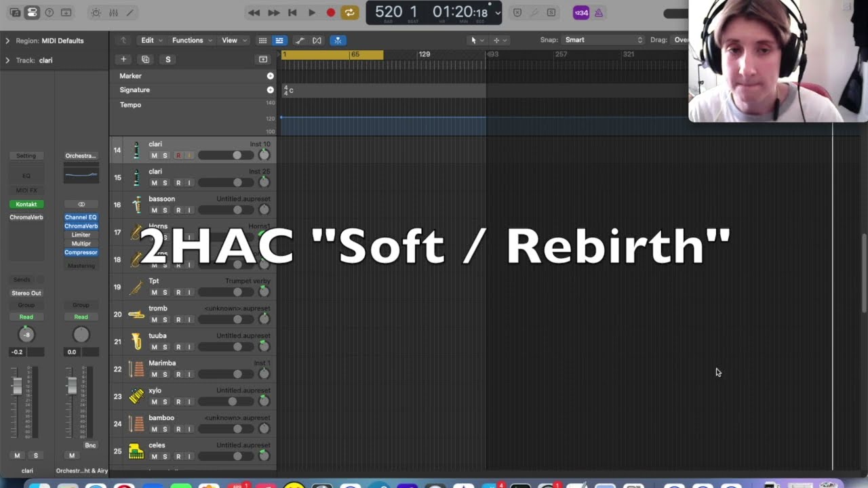Toggle the Count-in 1234 button
This screenshot has width=868, height=488.
click(581, 12)
